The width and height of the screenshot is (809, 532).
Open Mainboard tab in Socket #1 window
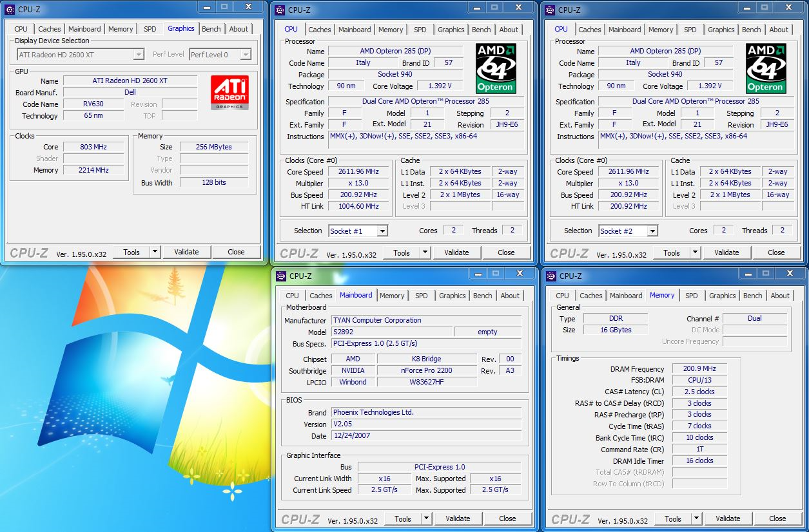click(x=355, y=30)
